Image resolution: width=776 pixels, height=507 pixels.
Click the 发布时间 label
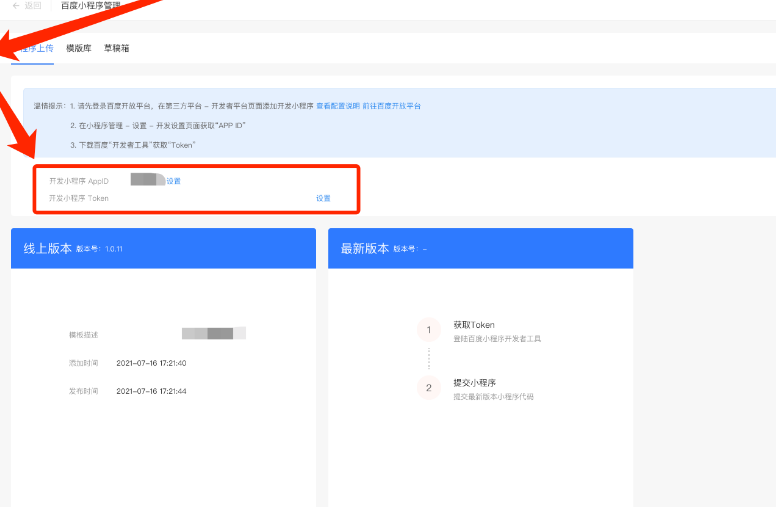pos(84,391)
